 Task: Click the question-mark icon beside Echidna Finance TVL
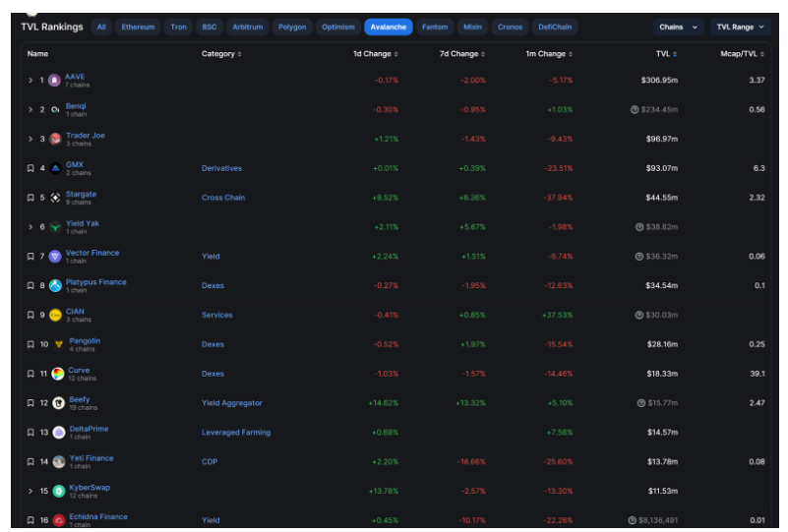click(x=632, y=521)
